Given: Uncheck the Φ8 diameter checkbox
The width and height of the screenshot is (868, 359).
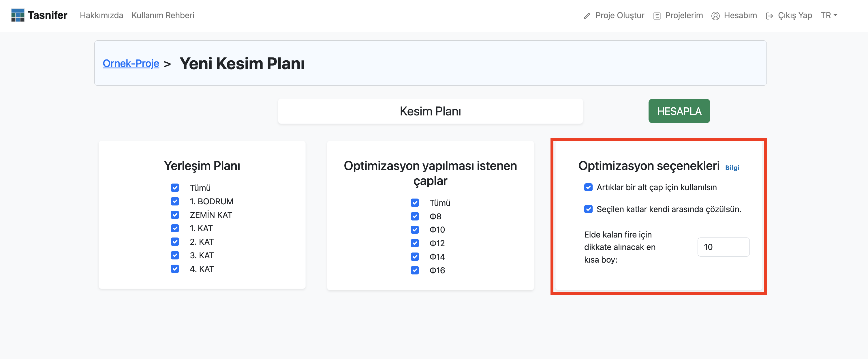Looking at the screenshot, I should (415, 216).
